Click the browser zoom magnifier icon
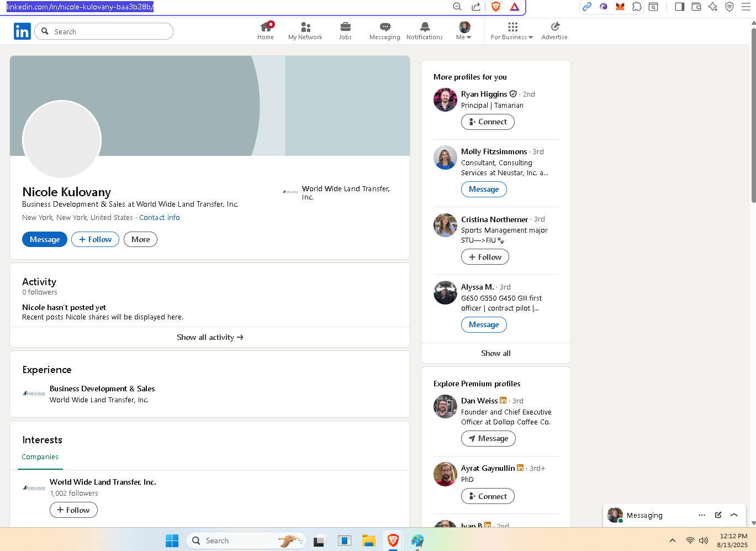This screenshot has height=551, width=756. (457, 7)
